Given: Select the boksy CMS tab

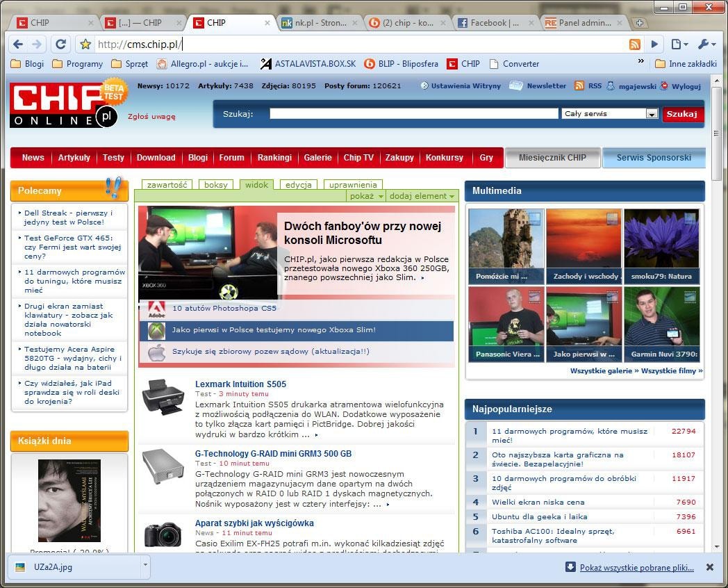Looking at the screenshot, I should coord(216,185).
